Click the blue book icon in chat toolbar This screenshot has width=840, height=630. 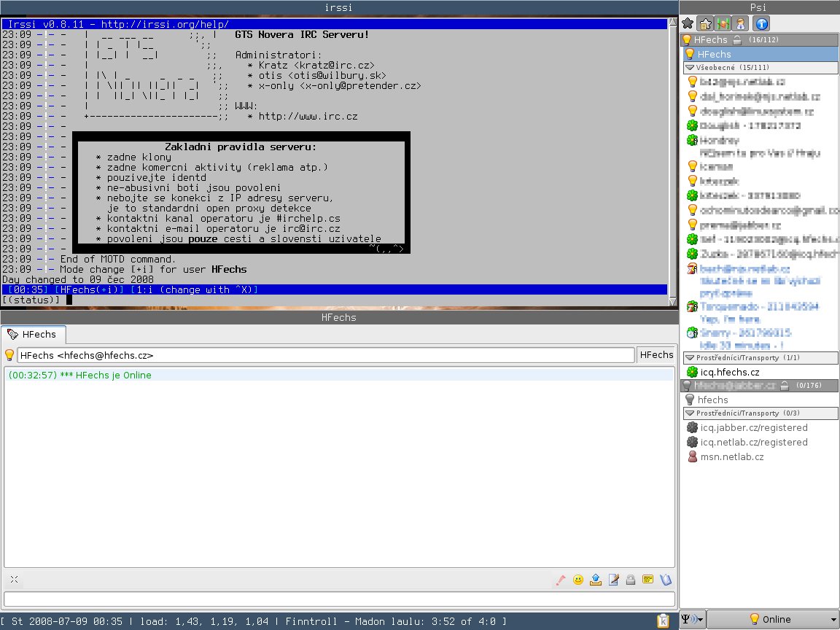tap(665, 580)
